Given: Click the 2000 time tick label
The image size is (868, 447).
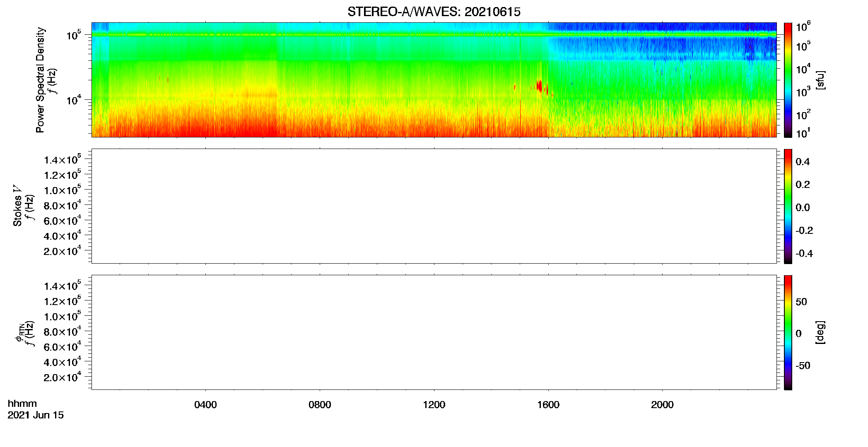Looking at the screenshot, I should [662, 405].
